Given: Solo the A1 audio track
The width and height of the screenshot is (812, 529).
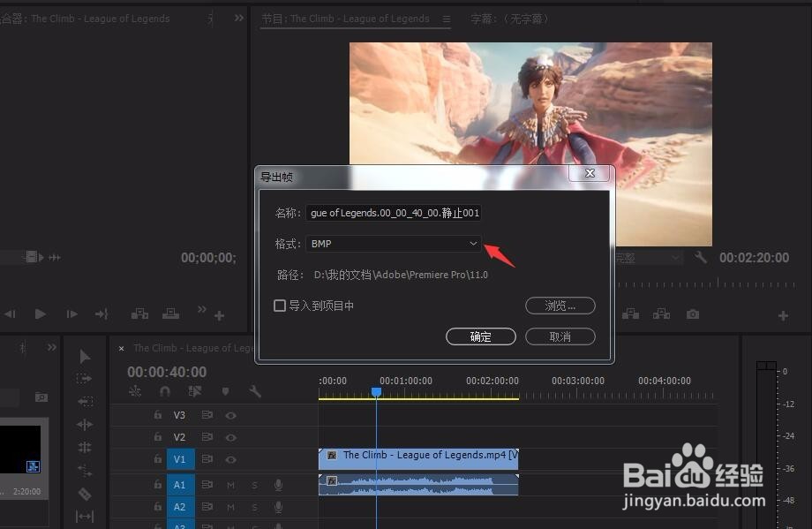Looking at the screenshot, I should coord(255,485).
